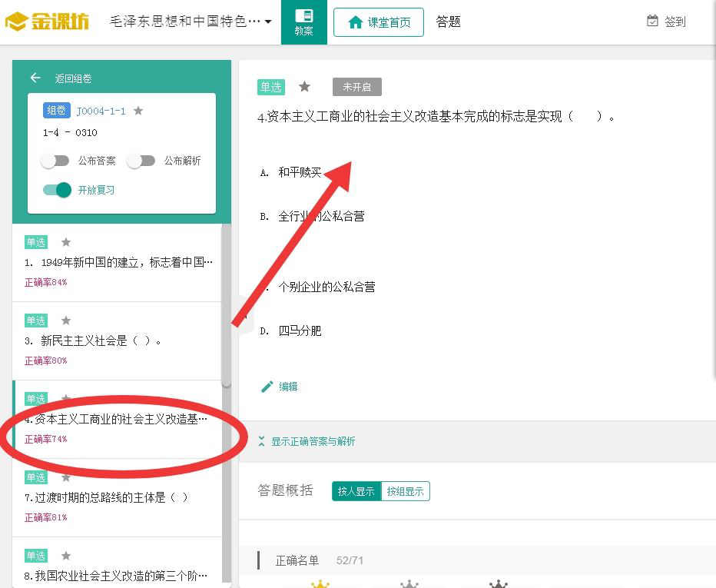
Task: Click the 未开启 status button
Action: click(356, 87)
